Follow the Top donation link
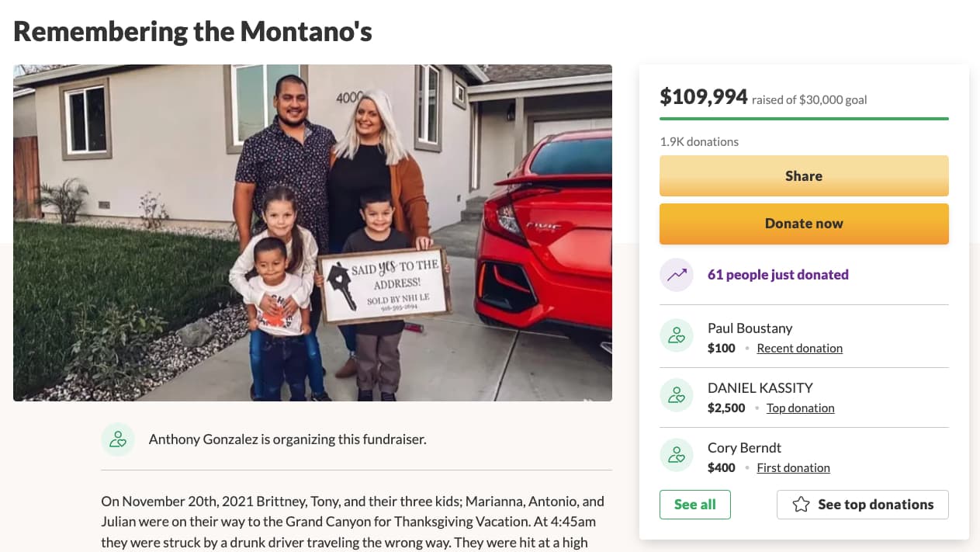 [x=800, y=408]
